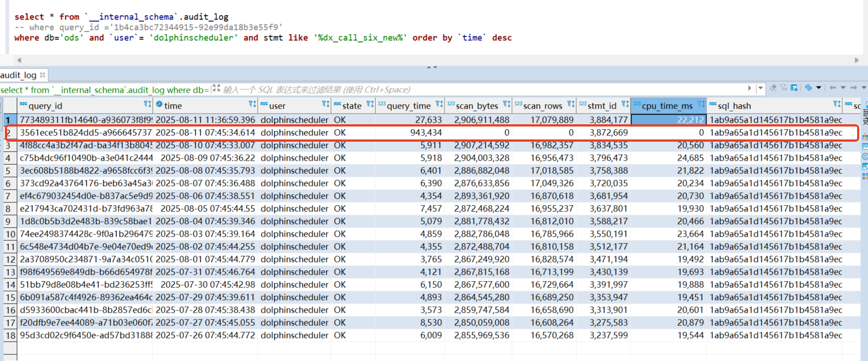Navigate back with left arrow icon
The height and width of the screenshot is (361, 868).
pyautogui.click(x=833, y=88)
